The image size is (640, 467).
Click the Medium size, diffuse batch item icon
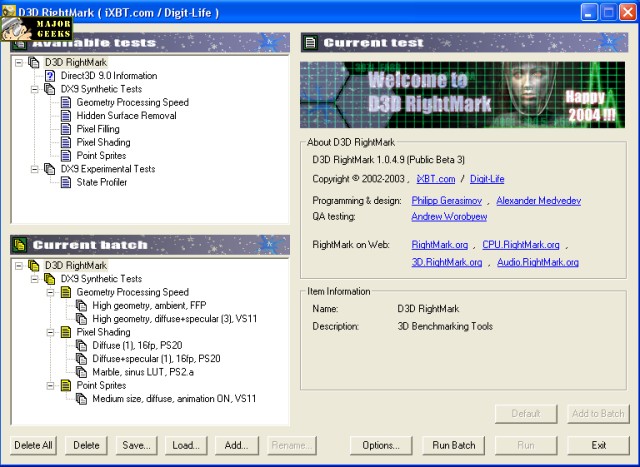point(82,399)
